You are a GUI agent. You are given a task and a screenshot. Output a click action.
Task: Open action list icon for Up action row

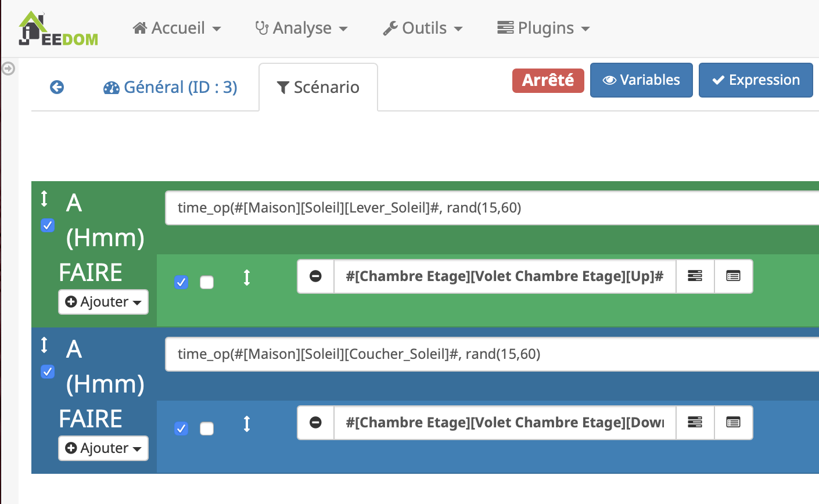coord(733,276)
